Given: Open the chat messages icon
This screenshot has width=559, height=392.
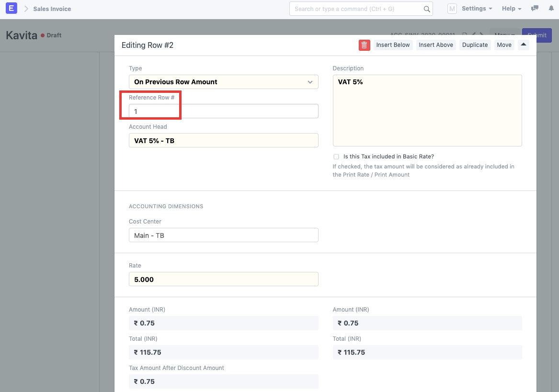Looking at the screenshot, I should click(535, 9).
